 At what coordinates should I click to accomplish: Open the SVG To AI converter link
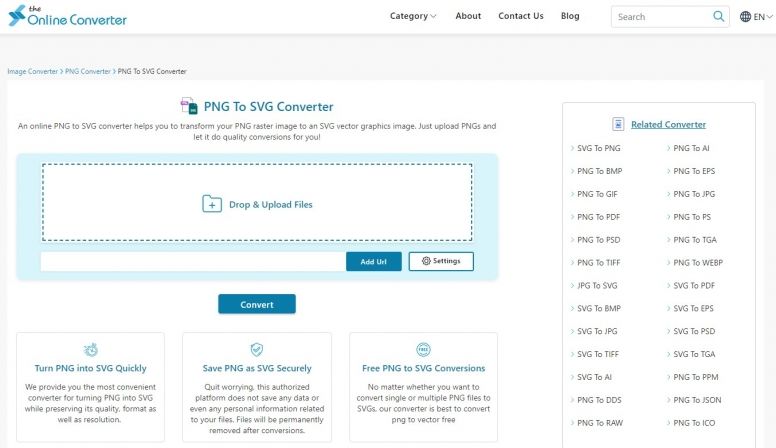pos(594,377)
